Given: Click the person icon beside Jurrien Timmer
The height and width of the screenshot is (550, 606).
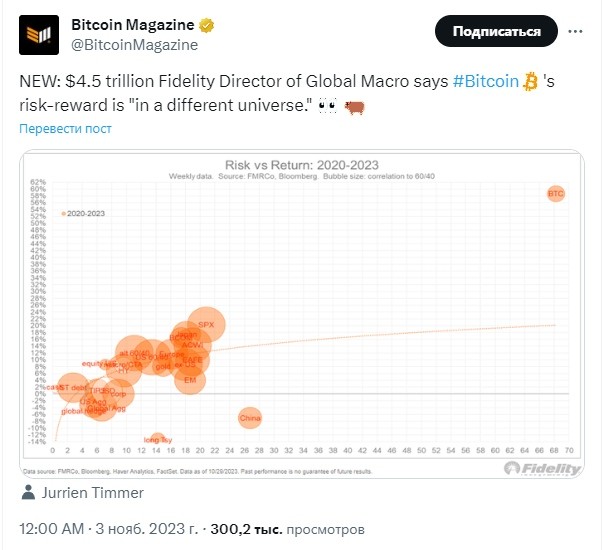Looking at the screenshot, I should (28, 493).
